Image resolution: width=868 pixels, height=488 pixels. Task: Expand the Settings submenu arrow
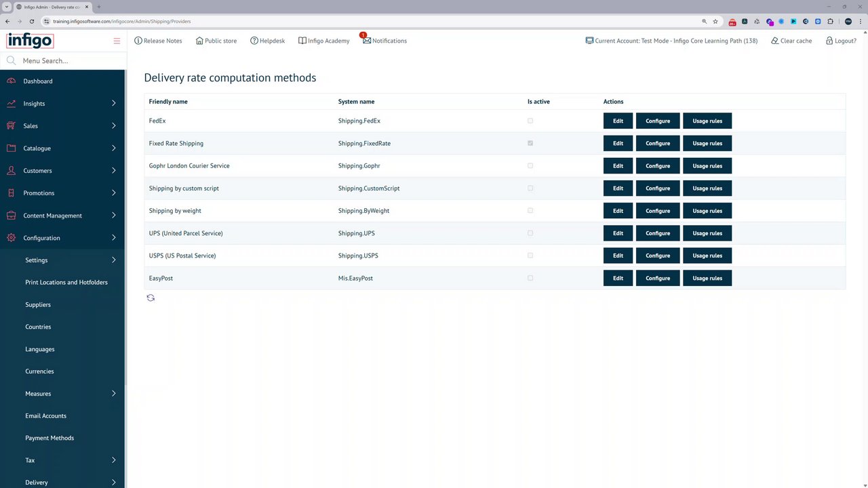point(114,260)
